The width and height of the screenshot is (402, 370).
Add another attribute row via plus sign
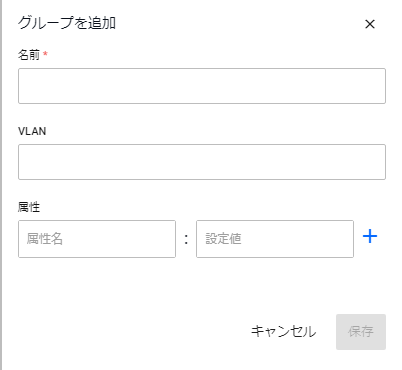tap(370, 237)
